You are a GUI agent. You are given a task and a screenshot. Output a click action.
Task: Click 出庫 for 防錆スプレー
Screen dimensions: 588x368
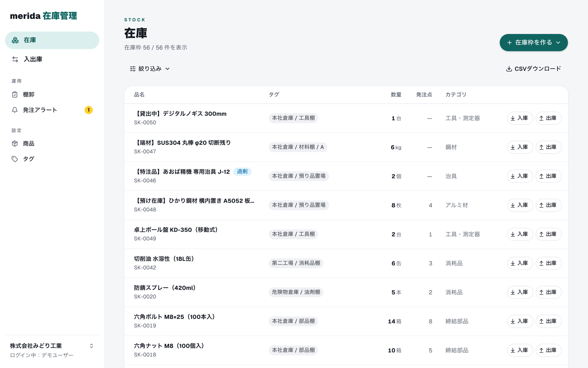pos(548,293)
